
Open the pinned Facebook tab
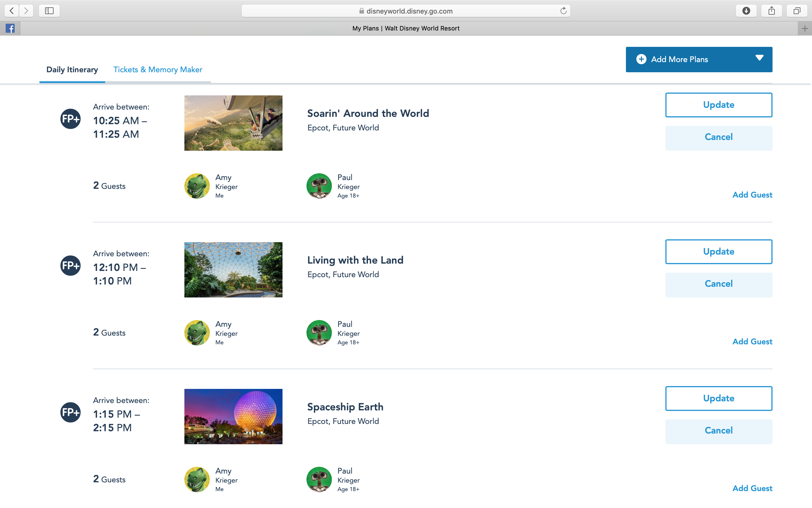pyautogui.click(x=10, y=29)
